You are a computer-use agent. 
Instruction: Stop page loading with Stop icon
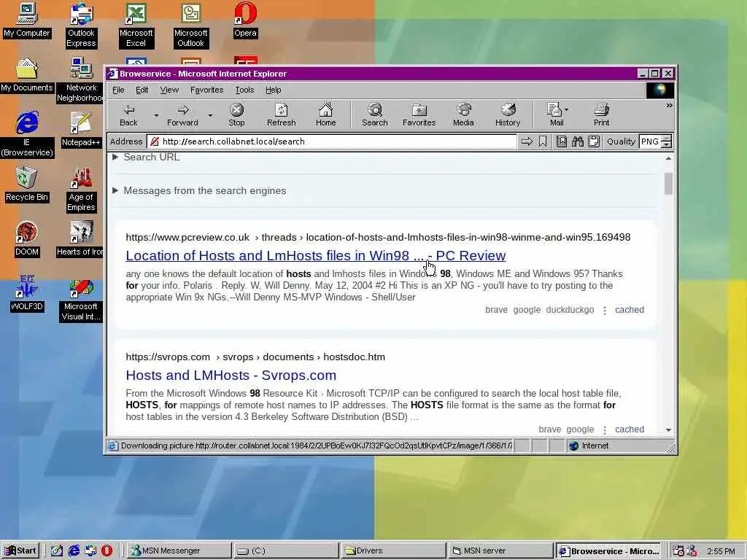[236, 114]
